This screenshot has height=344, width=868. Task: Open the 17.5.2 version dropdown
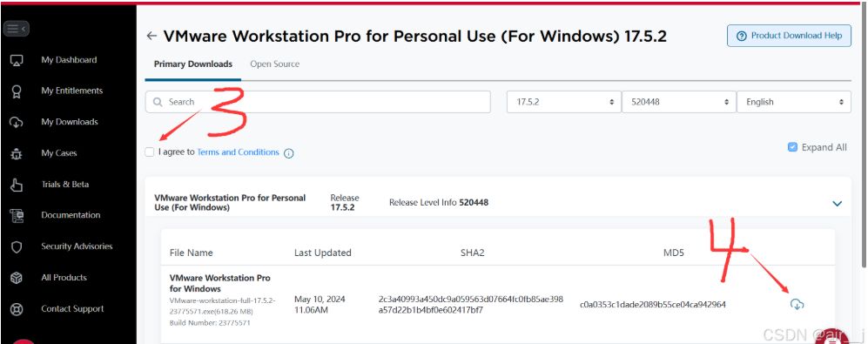tap(563, 102)
